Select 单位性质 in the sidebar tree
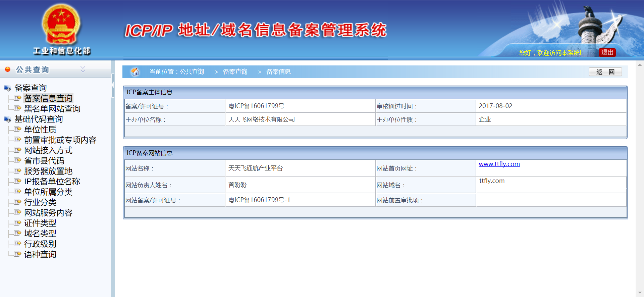 click(x=40, y=129)
